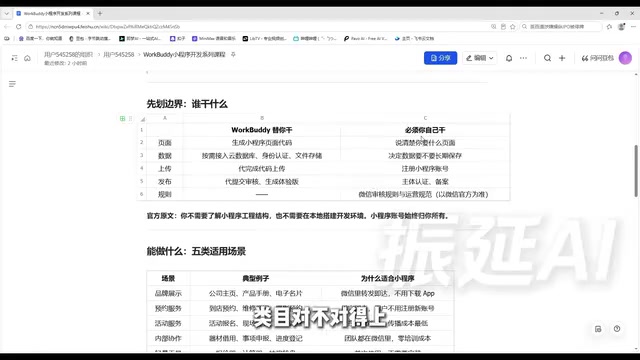Click the 品牌展示 scenario cell

point(168,293)
